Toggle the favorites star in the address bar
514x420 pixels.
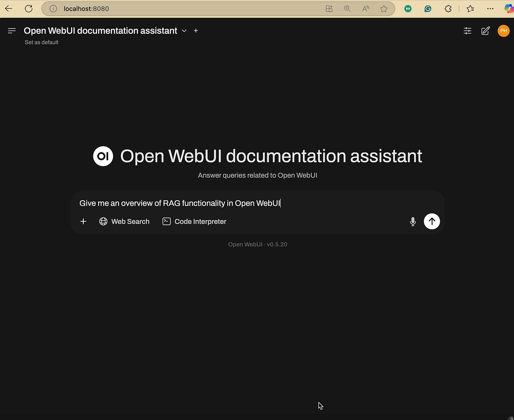(384, 9)
